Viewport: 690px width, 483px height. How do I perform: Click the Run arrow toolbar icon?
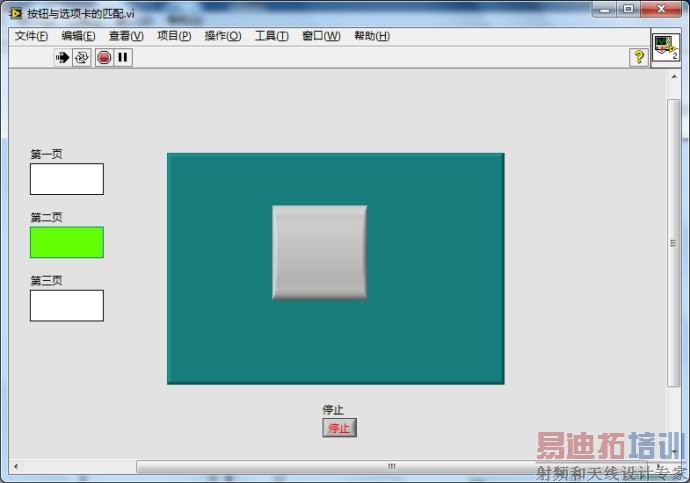coord(62,58)
